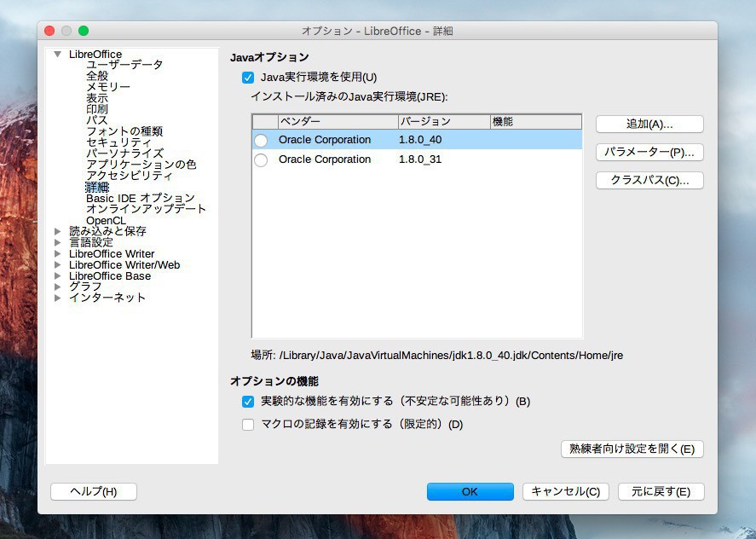Click version cell 1.8.0_31
The width and height of the screenshot is (756, 539).
click(x=420, y=159)
